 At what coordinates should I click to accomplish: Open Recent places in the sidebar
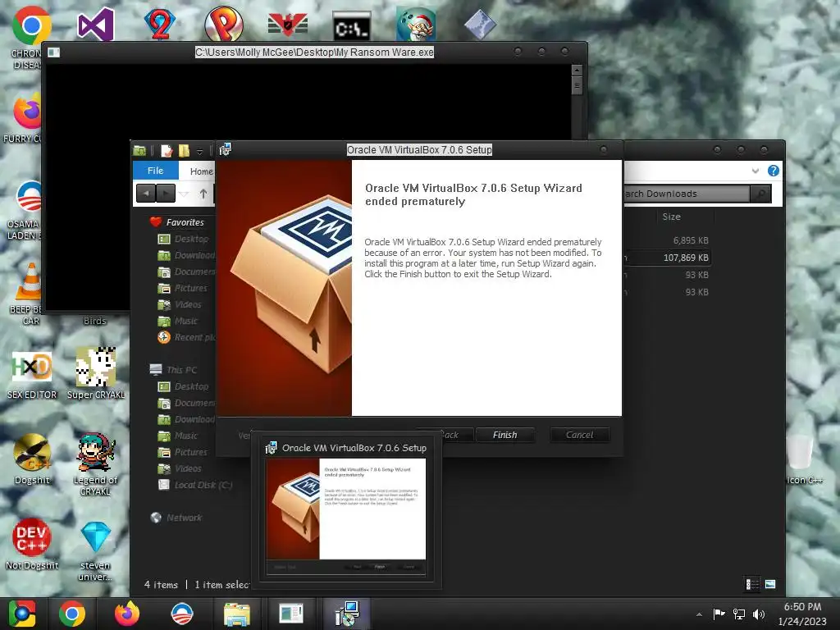[186, 337]
